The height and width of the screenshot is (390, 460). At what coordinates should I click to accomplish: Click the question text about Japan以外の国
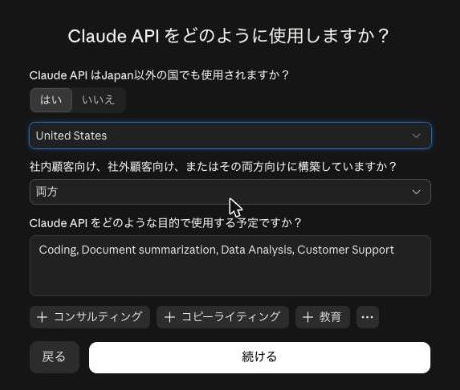pos(159,75)
